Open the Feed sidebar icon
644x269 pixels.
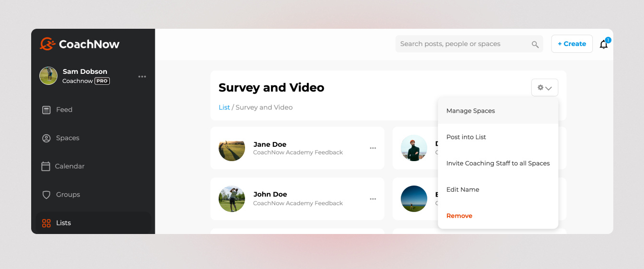pos(47,110)
